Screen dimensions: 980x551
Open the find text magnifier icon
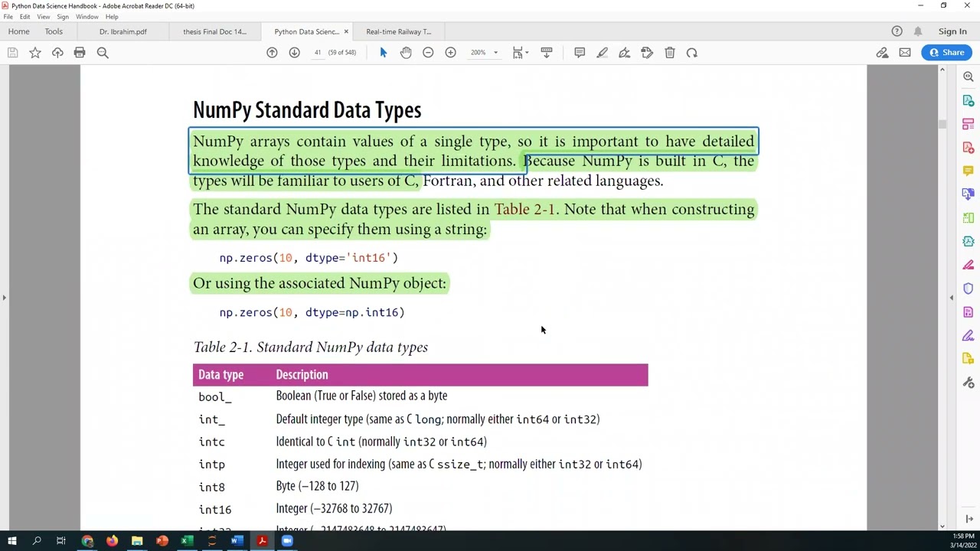click(x=103, y=53)
